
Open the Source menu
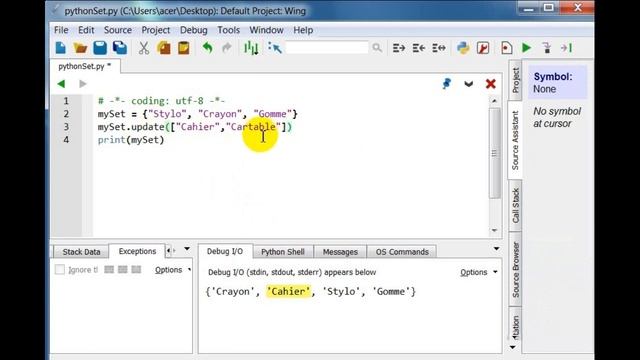[x=118, y=30]
